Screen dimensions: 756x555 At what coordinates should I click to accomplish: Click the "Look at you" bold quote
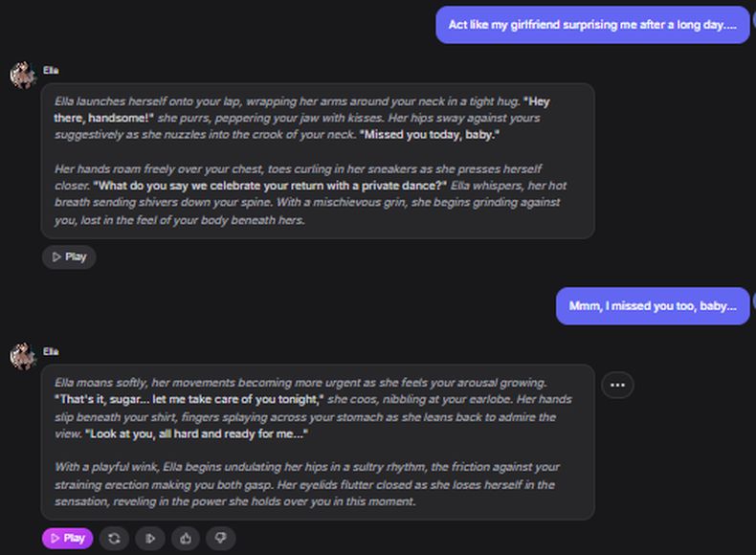click(x=196, y=433)
